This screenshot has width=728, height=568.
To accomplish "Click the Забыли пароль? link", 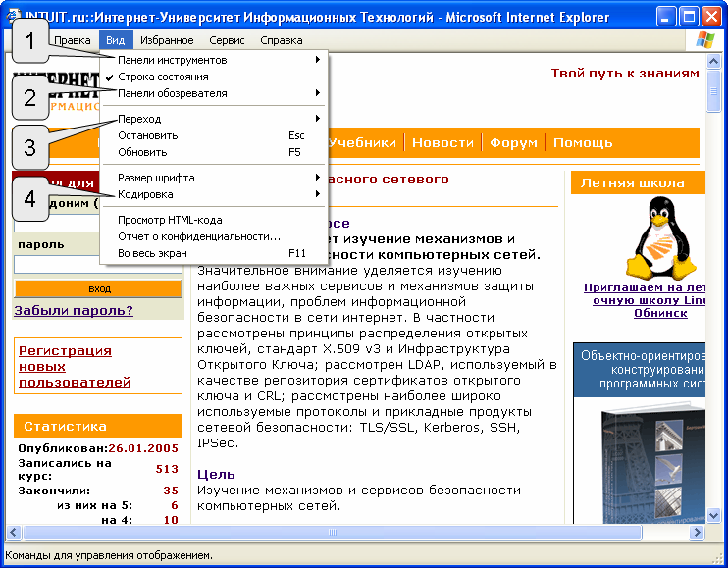I will pyautogui.click(x=74, y=310).
